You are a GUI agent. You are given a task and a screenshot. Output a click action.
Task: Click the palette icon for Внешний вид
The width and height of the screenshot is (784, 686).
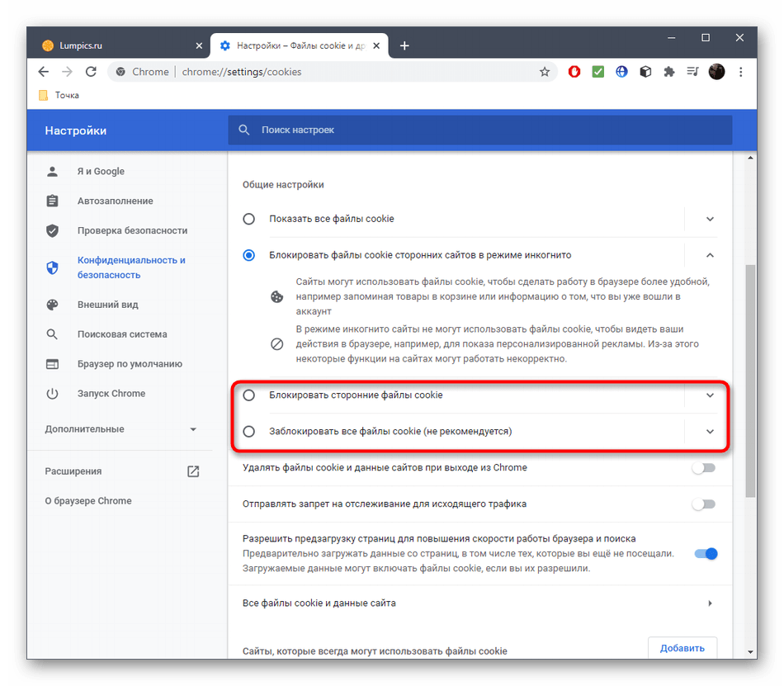point(52,305)
